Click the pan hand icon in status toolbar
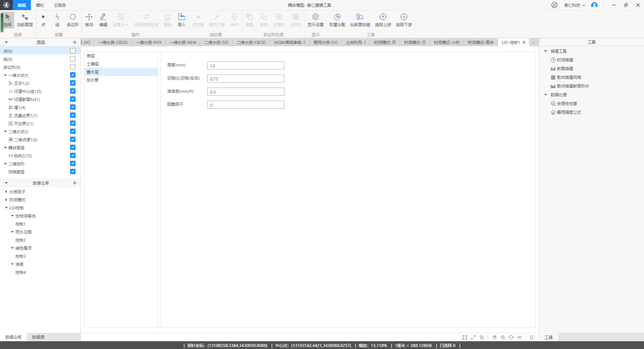 [494, 337]
